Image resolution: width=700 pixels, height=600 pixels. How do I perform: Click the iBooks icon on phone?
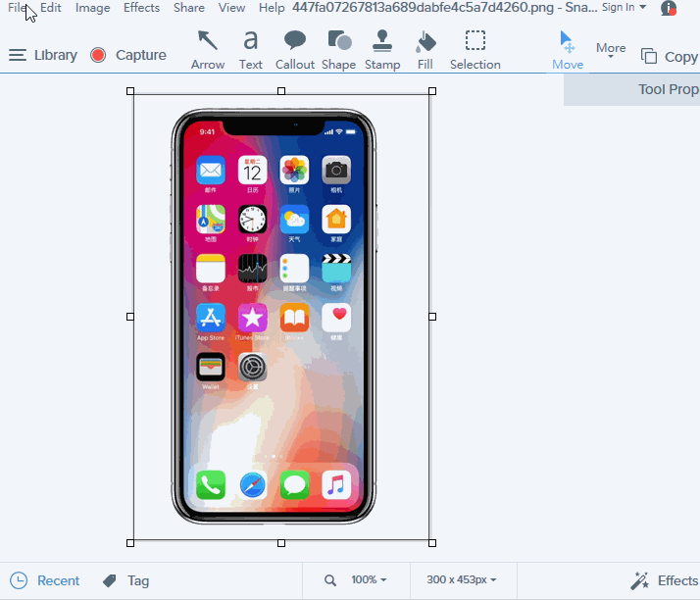tap(295, 318)
